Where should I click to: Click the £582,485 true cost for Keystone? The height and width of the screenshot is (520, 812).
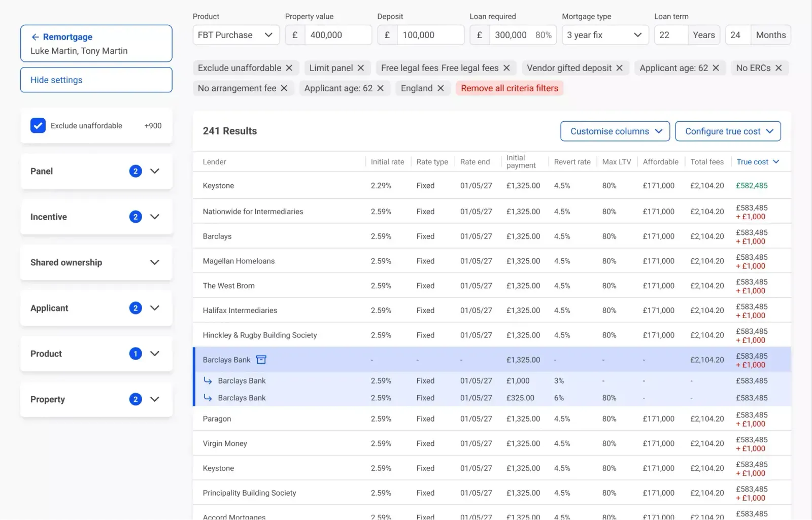point(752,186)
